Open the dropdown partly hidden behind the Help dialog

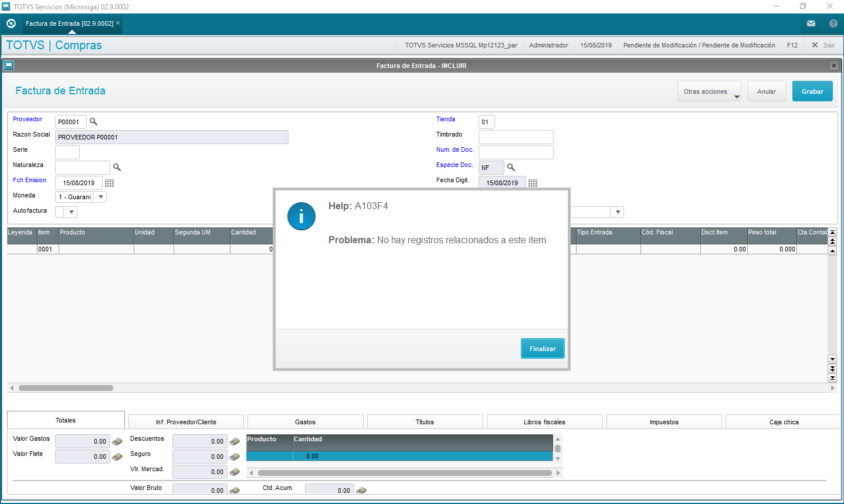[618, 212]
